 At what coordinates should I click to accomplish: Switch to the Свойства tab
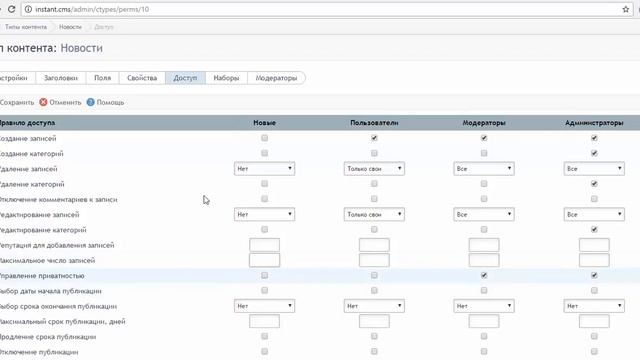(142, 78)
